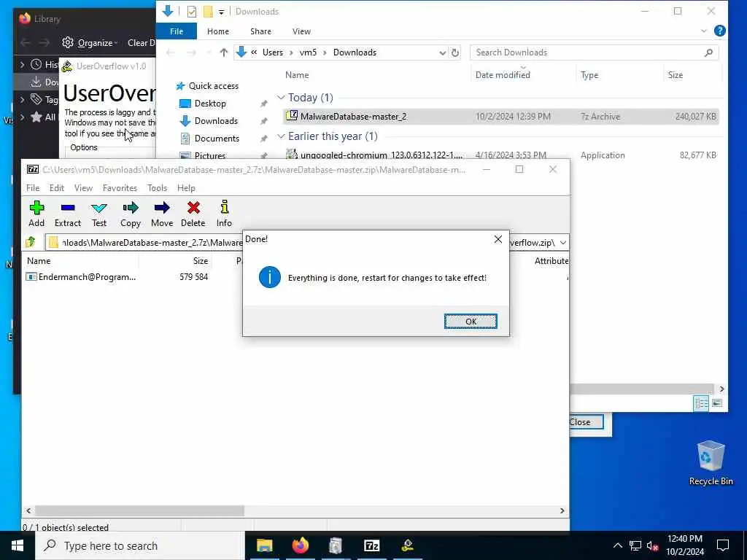Image resolution: width=747 pixels, height=560 pixels.
Task: Collapse the Today (1) group
Action: [x=281, y=98]
